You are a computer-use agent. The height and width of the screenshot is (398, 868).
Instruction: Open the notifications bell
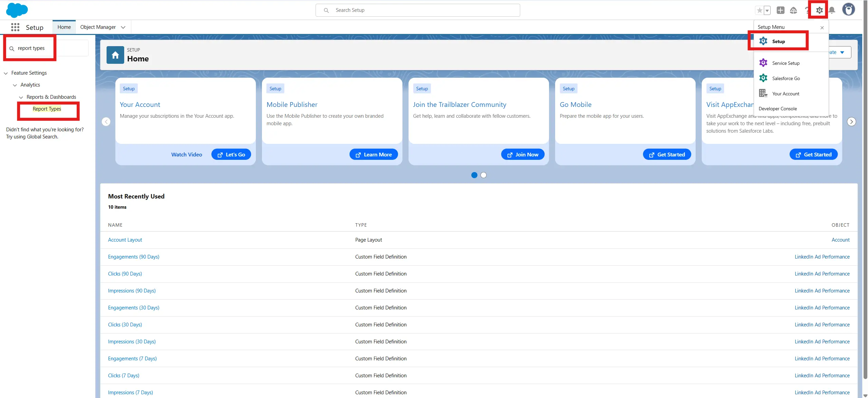click(x=832, y=10)
